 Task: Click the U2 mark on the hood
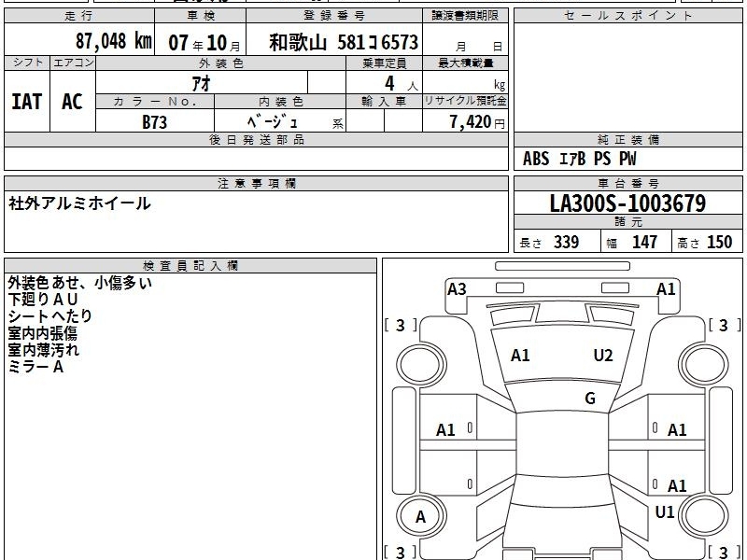(603, 356)
